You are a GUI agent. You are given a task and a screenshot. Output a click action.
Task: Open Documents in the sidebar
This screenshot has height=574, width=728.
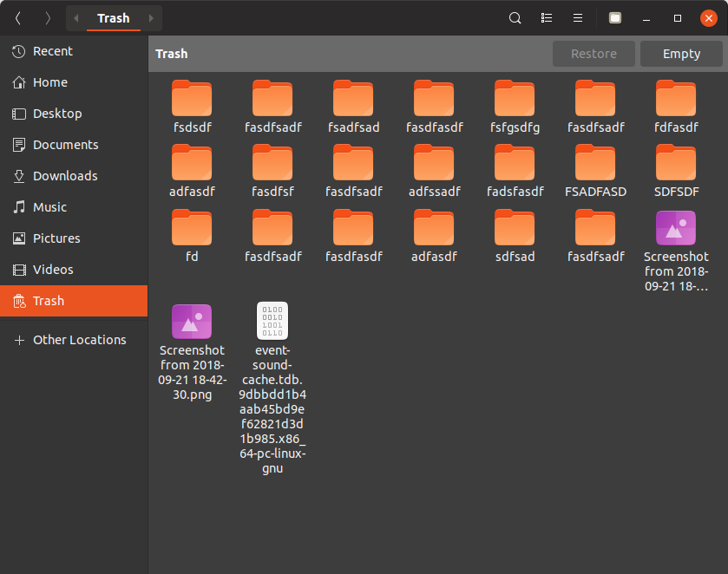tap(74, 145)
